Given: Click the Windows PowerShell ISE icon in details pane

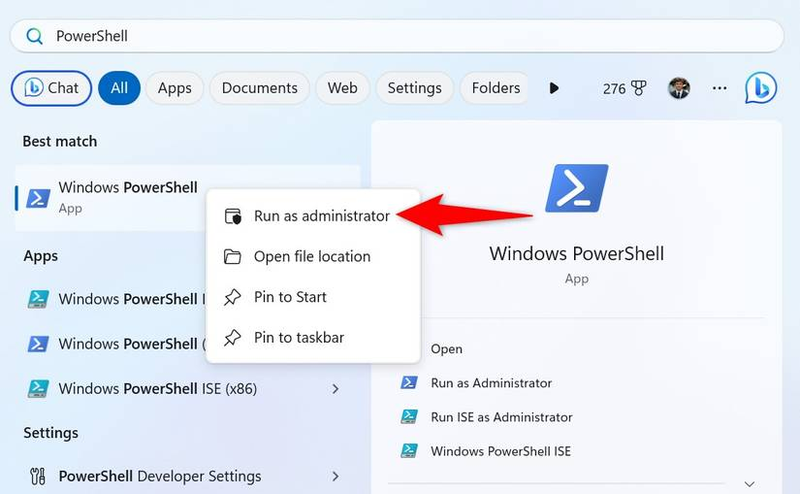Looking at the screenshot, I should click(409, 451).
